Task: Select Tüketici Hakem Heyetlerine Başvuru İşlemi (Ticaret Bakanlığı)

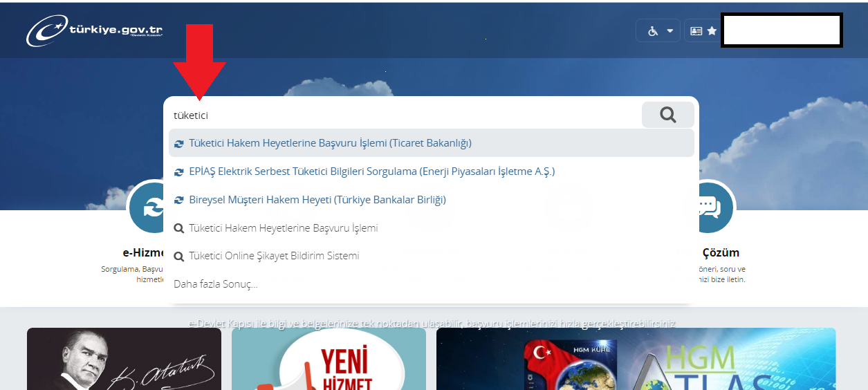Action: 432,143
